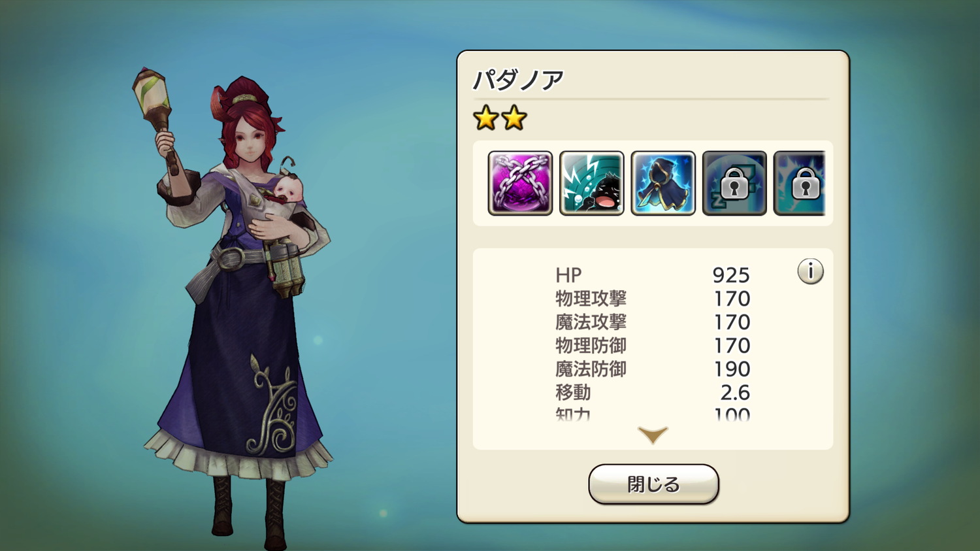Select the blue hooded cloak skill icon
The image size is (980, 551).
[662, 183]
